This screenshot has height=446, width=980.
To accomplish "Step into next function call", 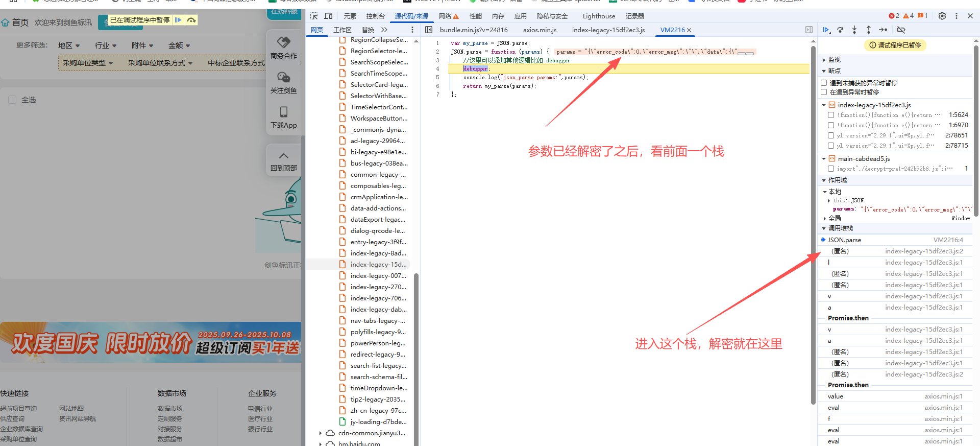I will [854, 30].
